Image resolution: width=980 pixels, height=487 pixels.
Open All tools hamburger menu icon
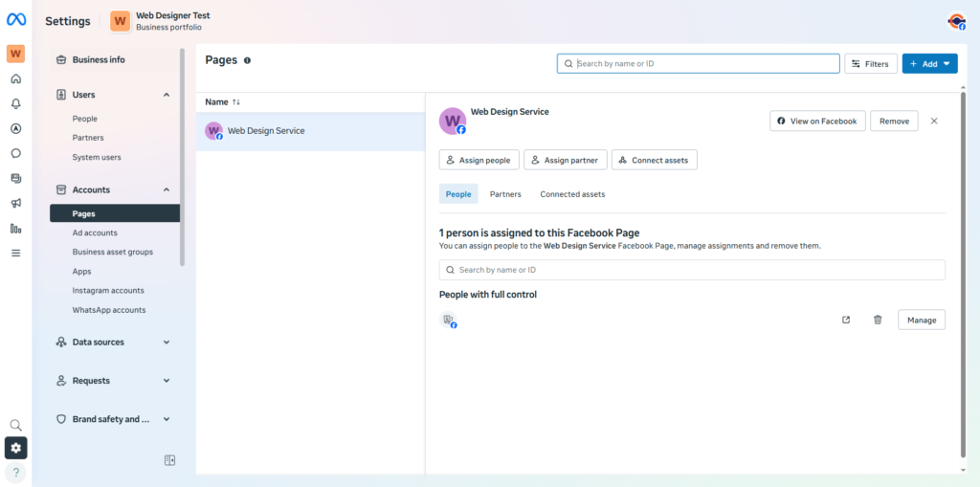click(x=15, y=254)
